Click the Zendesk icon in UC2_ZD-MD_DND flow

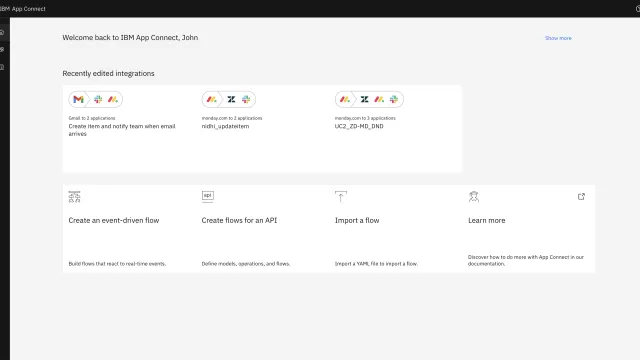(364, 99)
